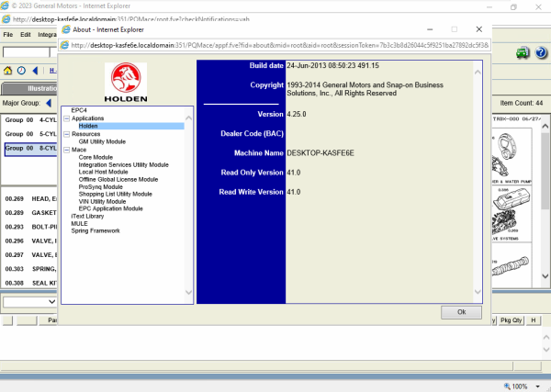Open the 100% zoom level dropdown
The height and width of the screenshot is (392, 551).
pyautogui.click(x=537, y=386)
